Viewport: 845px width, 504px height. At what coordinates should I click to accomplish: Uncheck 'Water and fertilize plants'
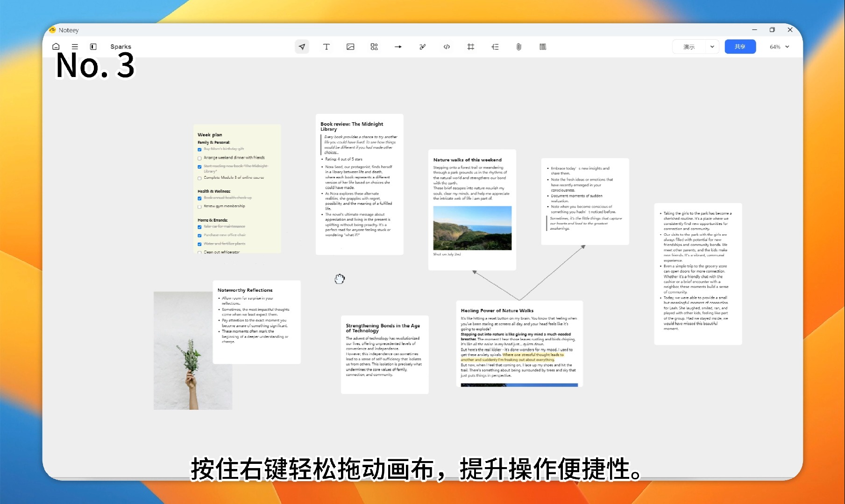[199, 244]
